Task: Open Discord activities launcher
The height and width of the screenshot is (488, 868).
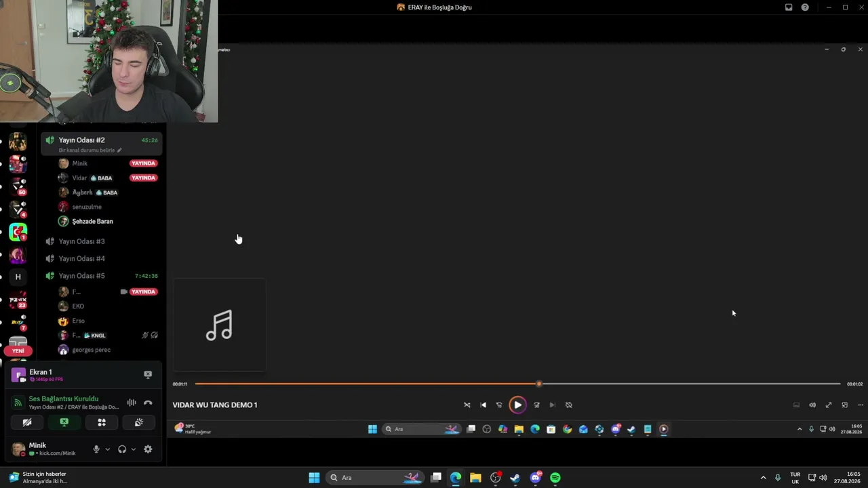Action: pos(102,422)
